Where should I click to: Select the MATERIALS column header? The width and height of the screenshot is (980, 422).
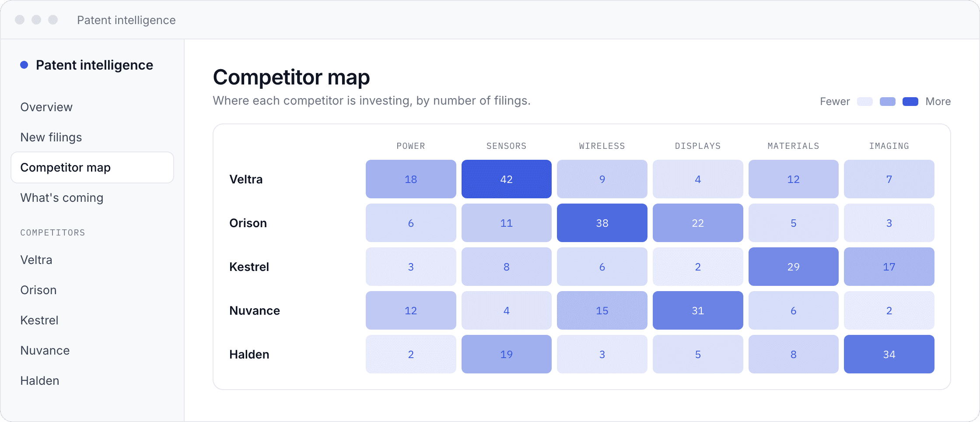point(794,146)
